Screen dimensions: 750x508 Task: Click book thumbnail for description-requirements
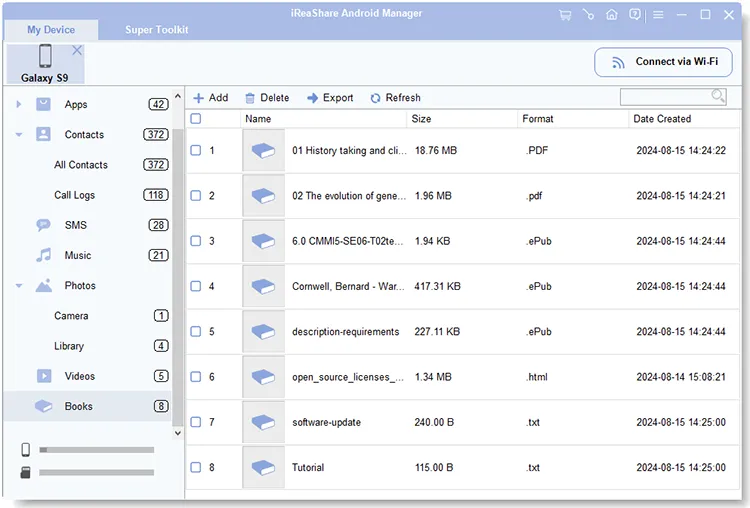[264, 331]
